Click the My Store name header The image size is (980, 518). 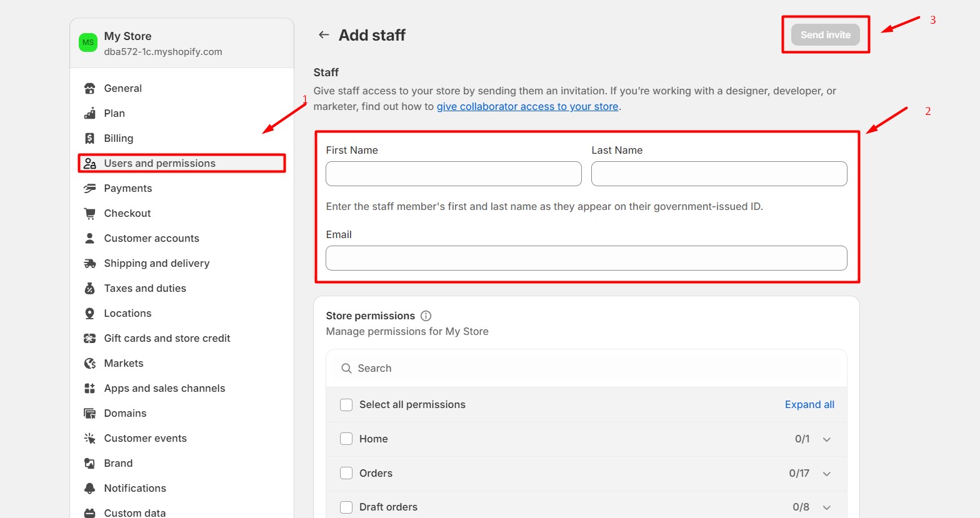pos(127,36)
